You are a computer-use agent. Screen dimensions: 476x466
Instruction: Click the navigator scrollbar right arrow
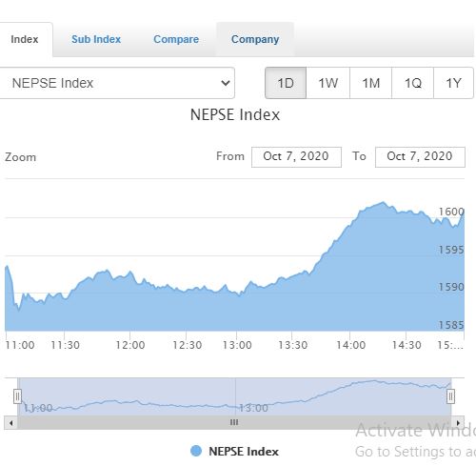tap(458, 423)
